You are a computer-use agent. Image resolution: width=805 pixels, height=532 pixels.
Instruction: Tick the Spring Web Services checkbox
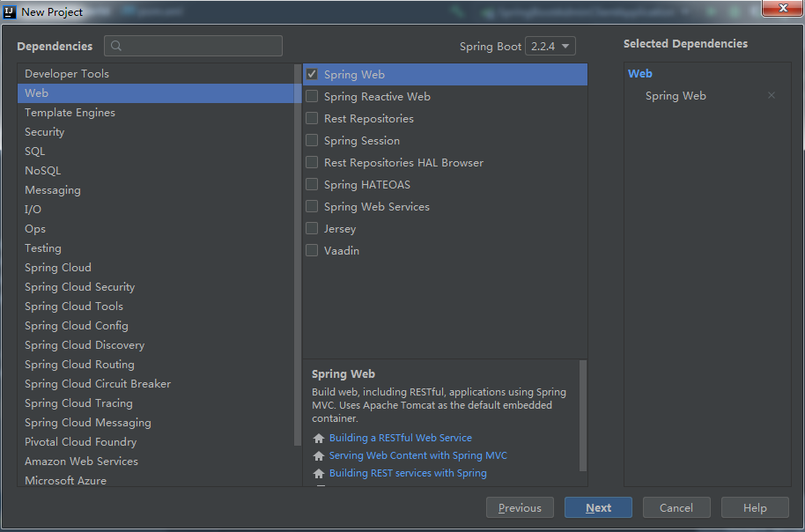coord(312,207)
